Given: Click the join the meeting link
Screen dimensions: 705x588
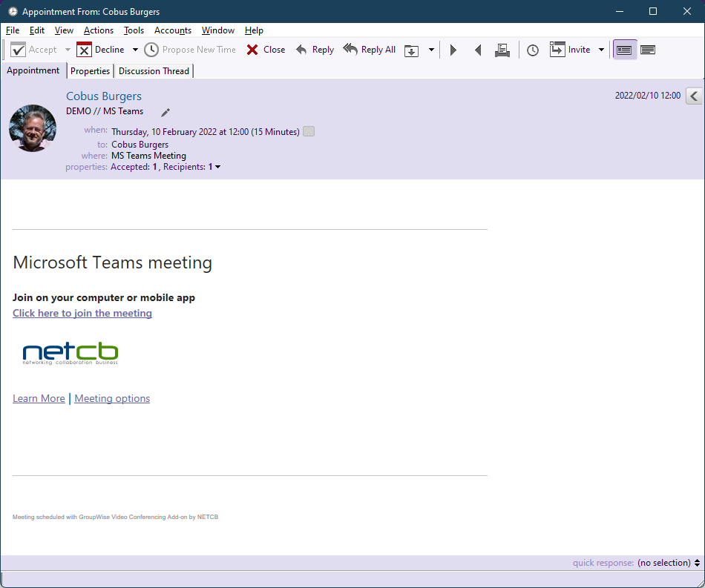Looking at the screenshot, I should [82, 313].
